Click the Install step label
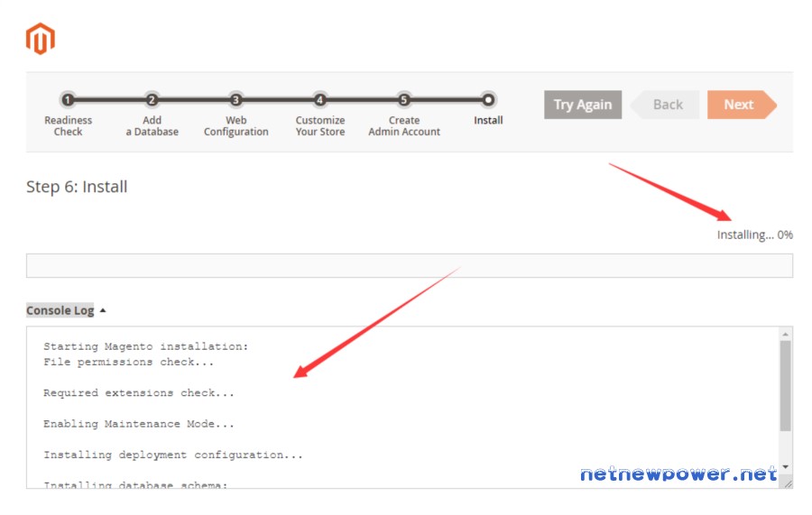812x515 pixels. [488, 120]
